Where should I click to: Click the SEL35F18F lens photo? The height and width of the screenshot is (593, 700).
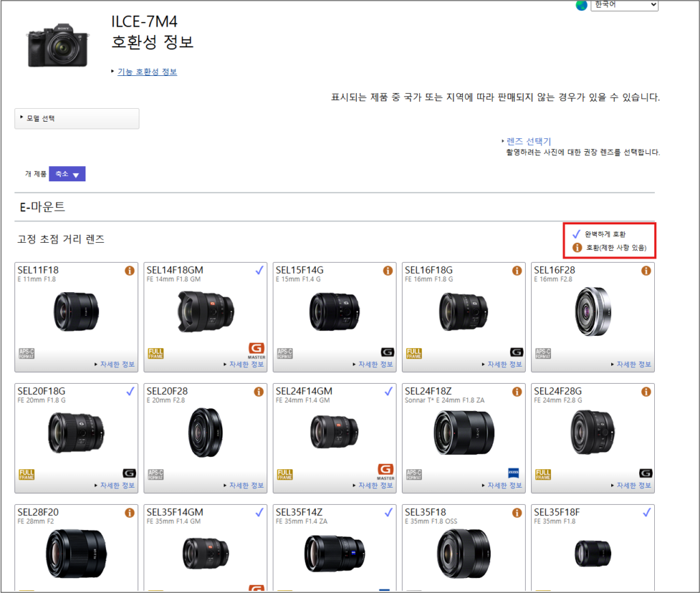click(593, 553)
